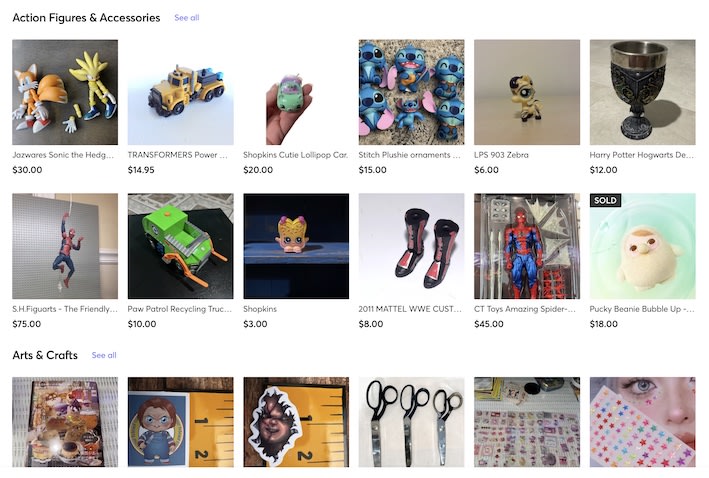
Task: Open the S.H.Figuarts Spider-Man hanging figure photo
Action: tap(65, 246)
